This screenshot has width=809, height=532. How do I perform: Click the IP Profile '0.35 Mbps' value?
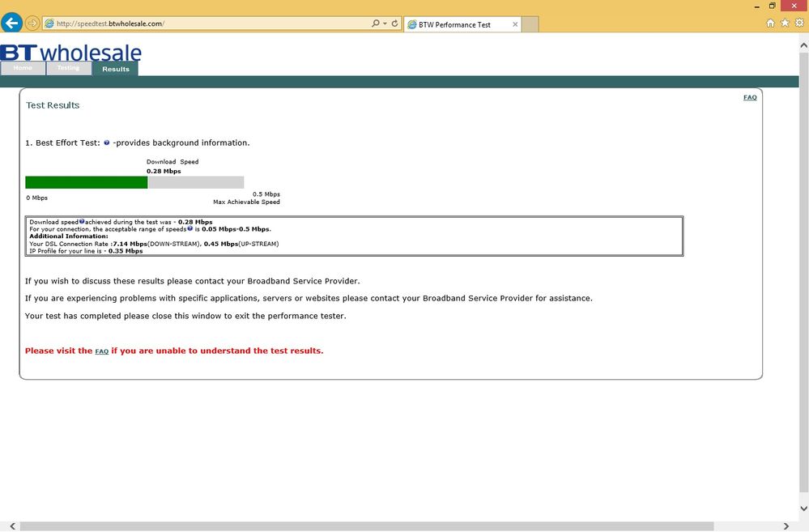pyautogui.click(x=126, y=251)
